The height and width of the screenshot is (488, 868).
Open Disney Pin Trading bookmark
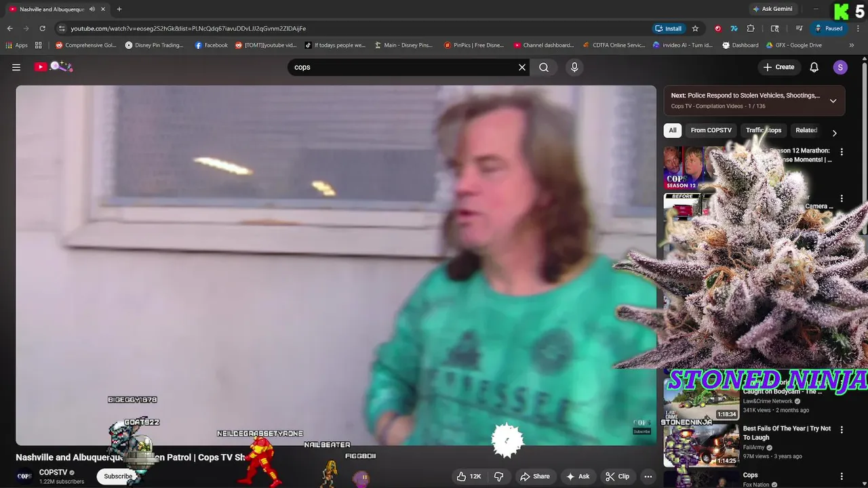tap(154, 45)
